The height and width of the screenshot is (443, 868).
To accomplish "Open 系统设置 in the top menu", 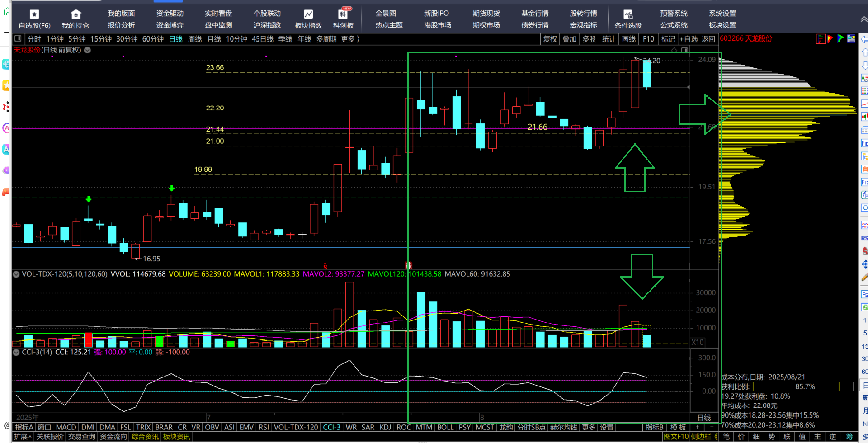I will [722, 14].
